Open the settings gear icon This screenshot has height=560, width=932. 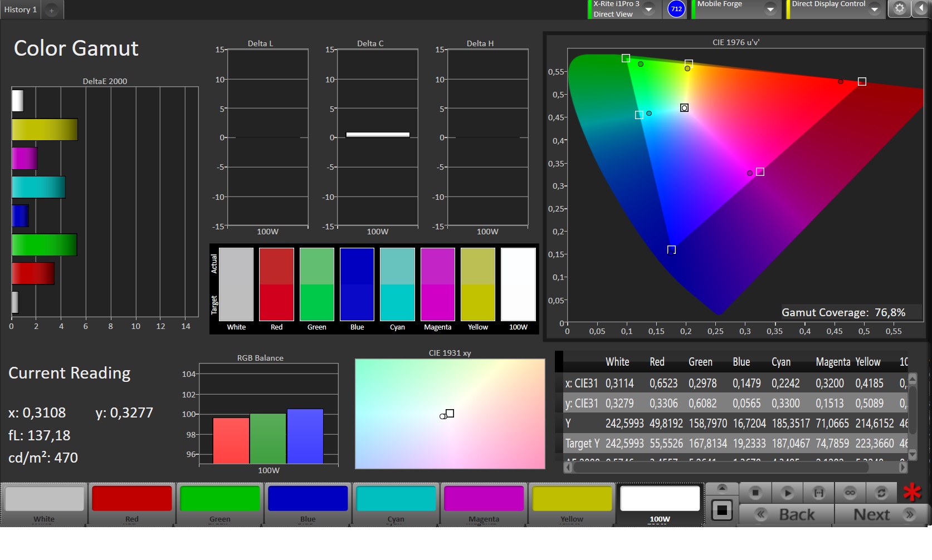(899, 9)
